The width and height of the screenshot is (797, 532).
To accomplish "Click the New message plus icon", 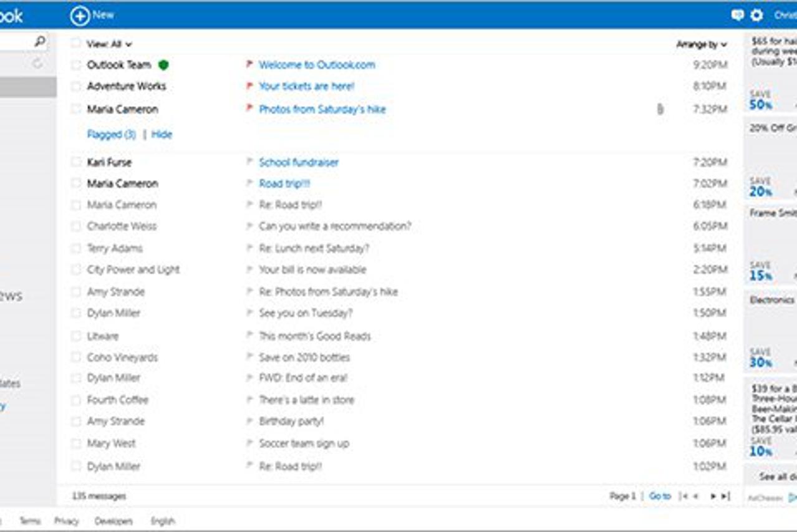I will [80, 16].
